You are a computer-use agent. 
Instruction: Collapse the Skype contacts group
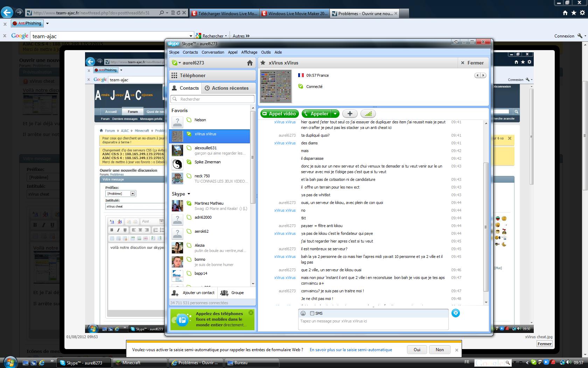[x=189, y=194]
